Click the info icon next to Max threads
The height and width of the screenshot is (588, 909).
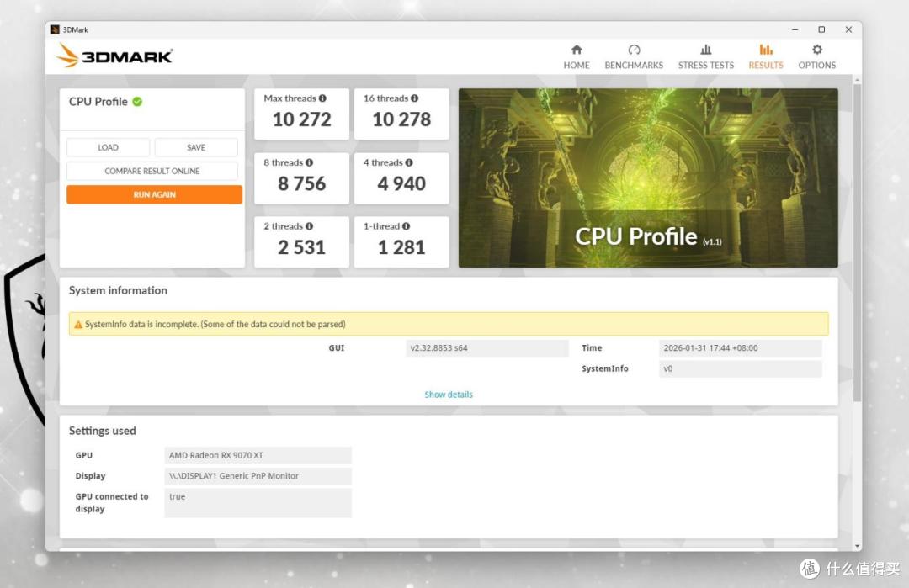pos(322,98)
